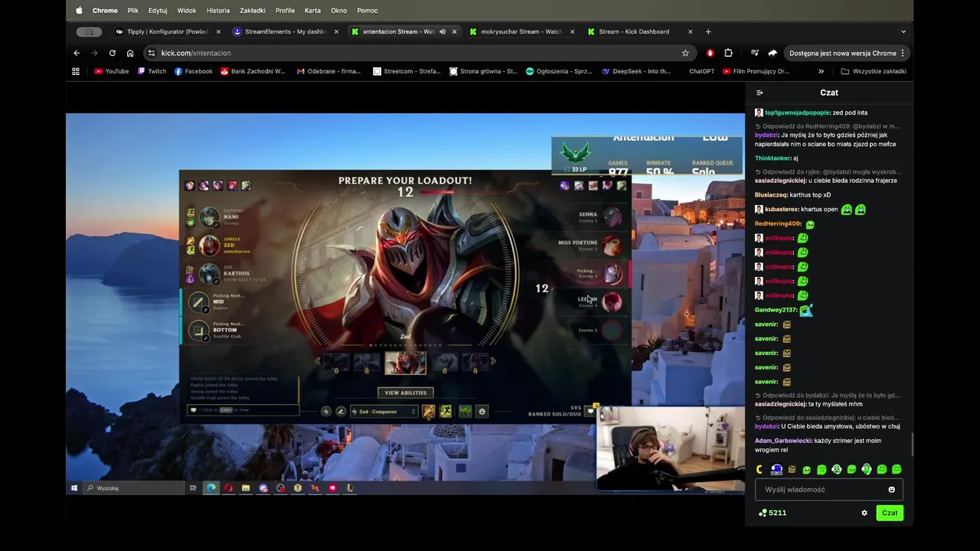Screen dimensions: 980x551
Task: Open League of Legends icon in streamed taskbar
Action: click(x=349, y=487)
